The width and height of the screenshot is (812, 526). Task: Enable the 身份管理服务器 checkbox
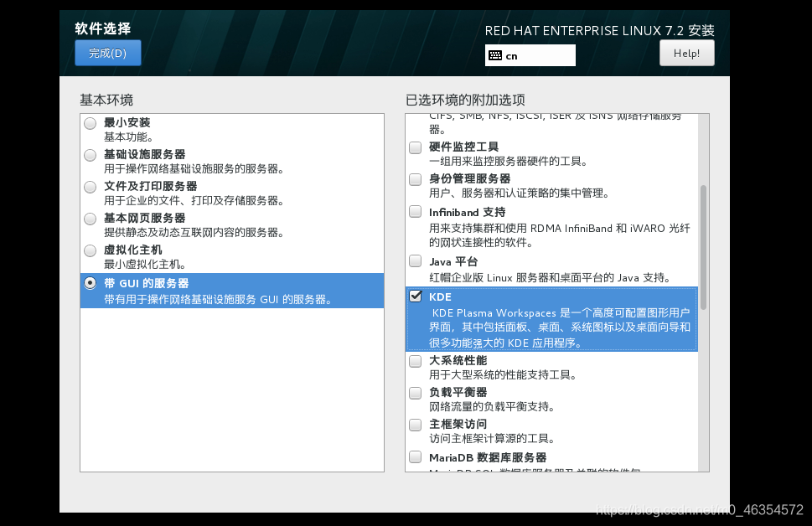(x=416, y=179)
